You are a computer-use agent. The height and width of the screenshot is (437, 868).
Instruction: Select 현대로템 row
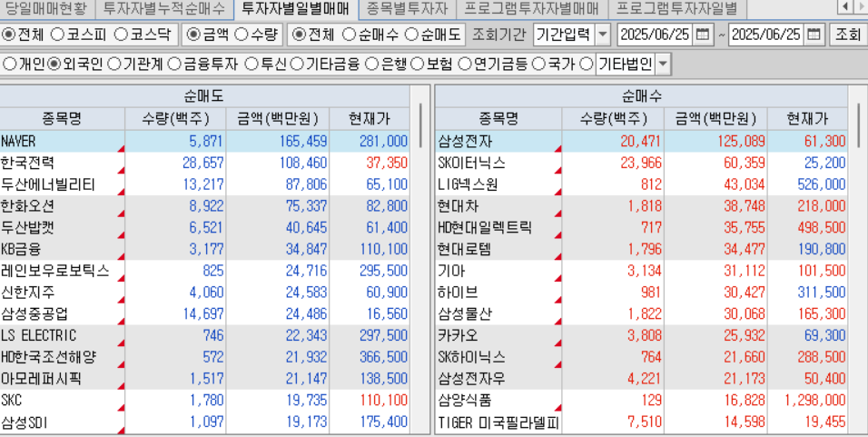pos(641,249)
